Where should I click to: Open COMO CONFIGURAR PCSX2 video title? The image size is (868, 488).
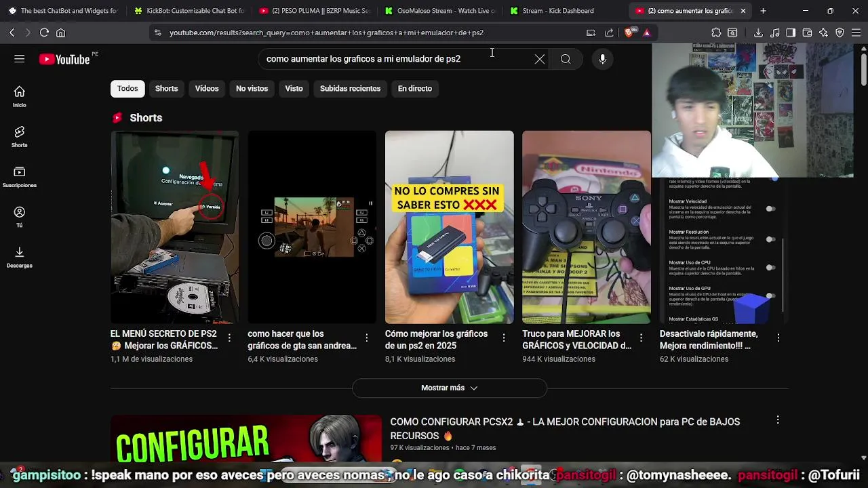[565, 428]
